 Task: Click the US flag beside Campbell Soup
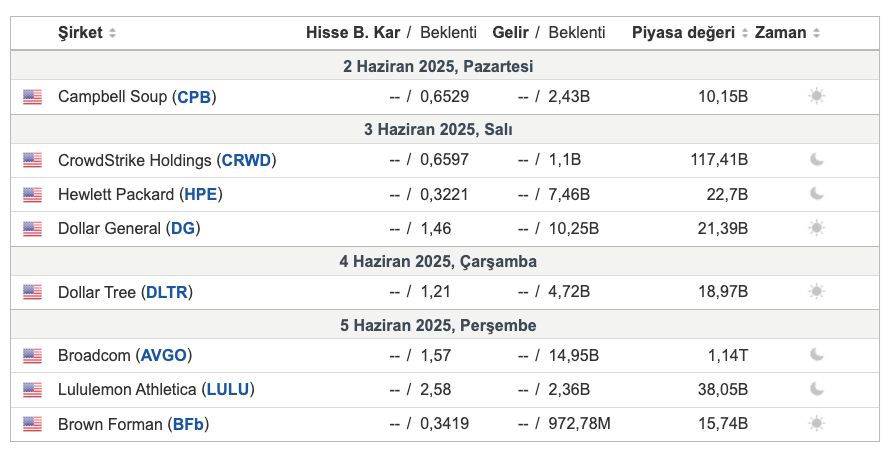[32, 97]
